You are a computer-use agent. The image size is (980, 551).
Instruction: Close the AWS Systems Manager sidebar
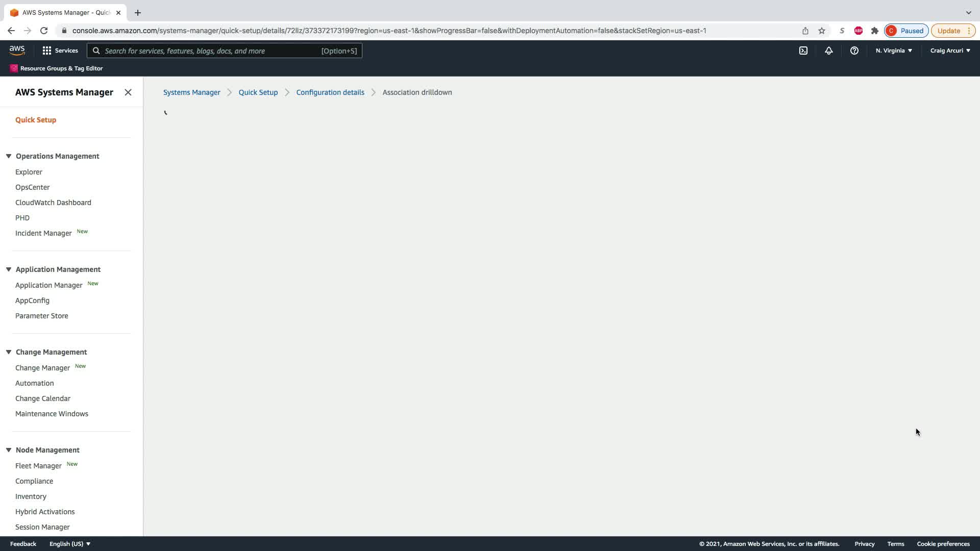tap(128, 92)
